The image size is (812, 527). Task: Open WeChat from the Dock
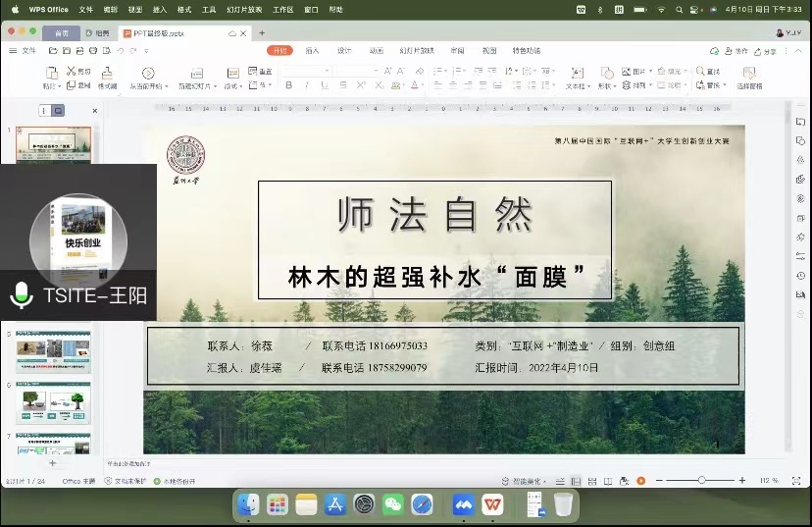click(393, 504)
